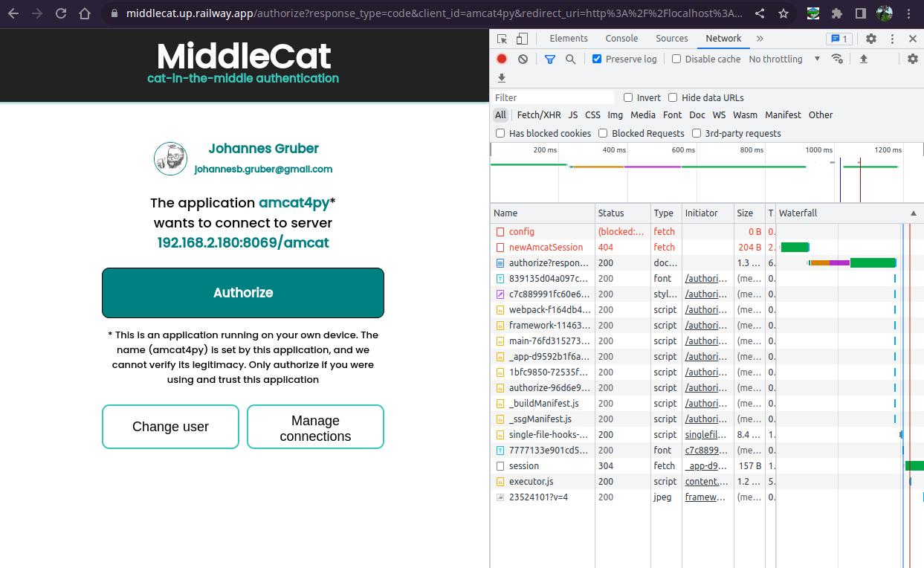Screen dimensions: 924x568
Task: Uncheck the Preserve log checkbox
Action: [x=595, y=59]
